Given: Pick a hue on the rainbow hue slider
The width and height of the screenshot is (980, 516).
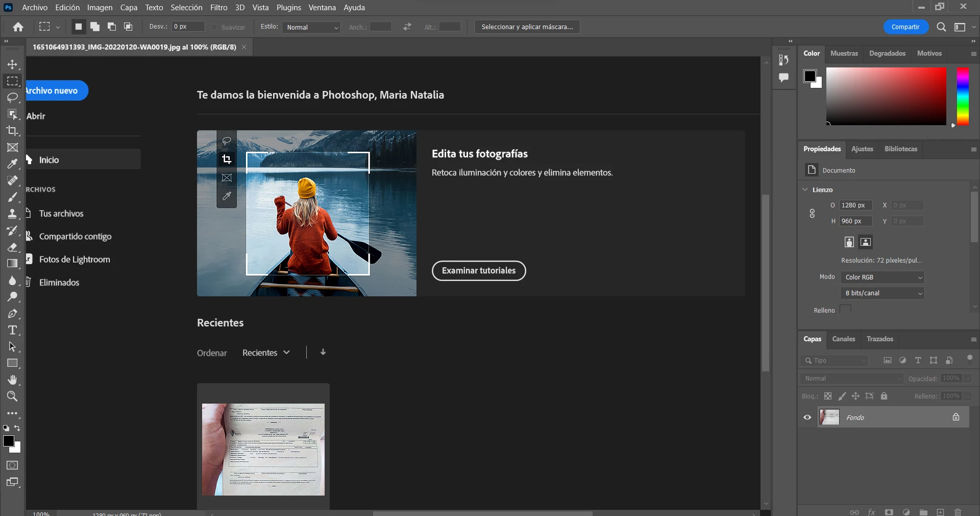Looking at the screenshot, I should coord(963,97).
